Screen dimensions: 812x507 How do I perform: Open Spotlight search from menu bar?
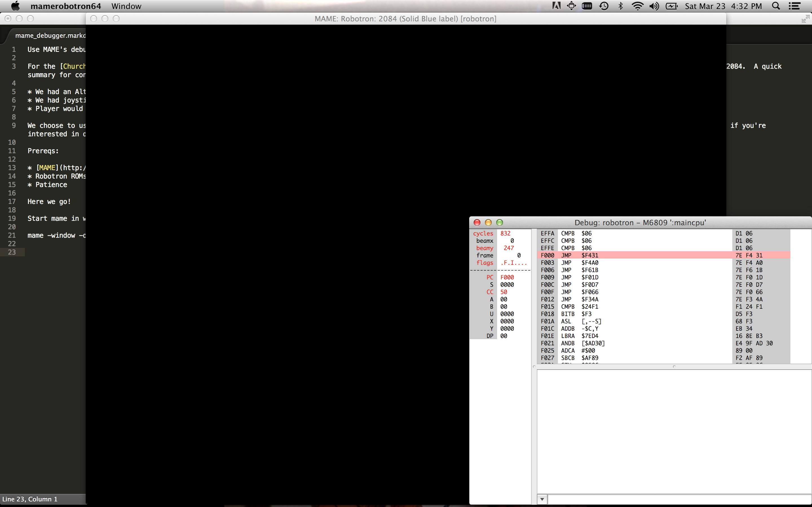pos(776,6)
